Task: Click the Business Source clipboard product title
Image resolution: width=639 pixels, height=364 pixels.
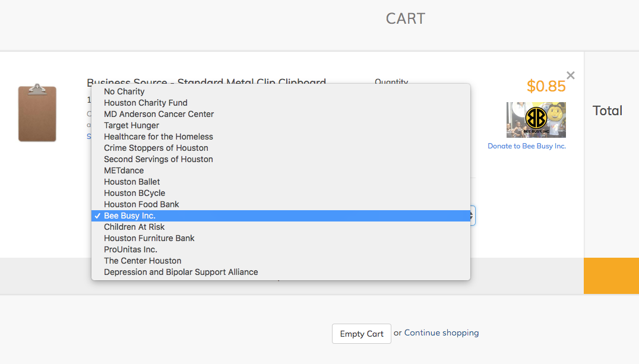Action: (x=206, y=81)
